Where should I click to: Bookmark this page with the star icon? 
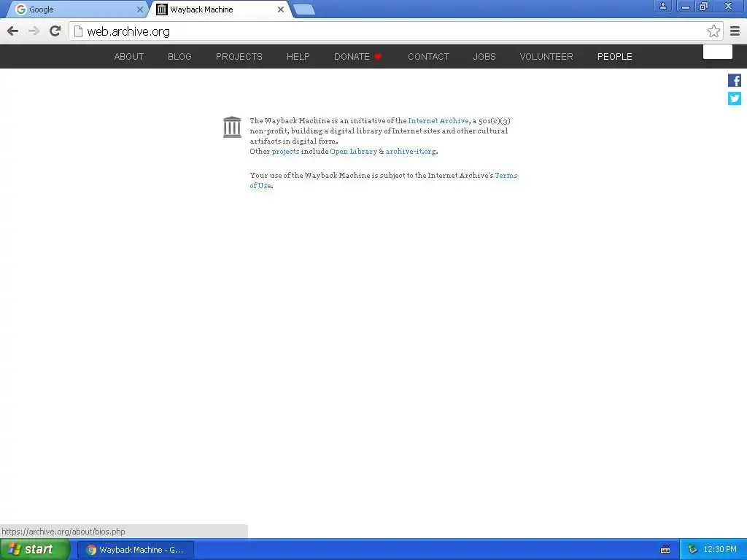713,31
